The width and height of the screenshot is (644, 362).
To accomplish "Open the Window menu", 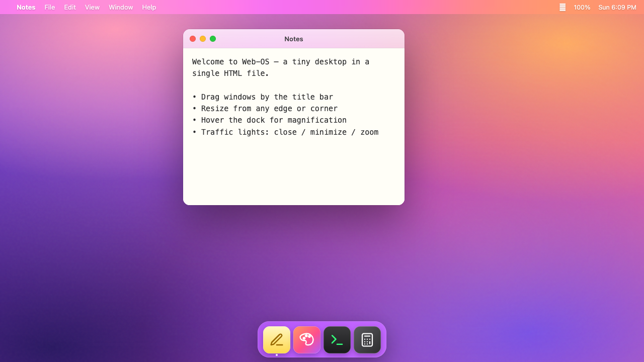I will click(x=121, y=7).
